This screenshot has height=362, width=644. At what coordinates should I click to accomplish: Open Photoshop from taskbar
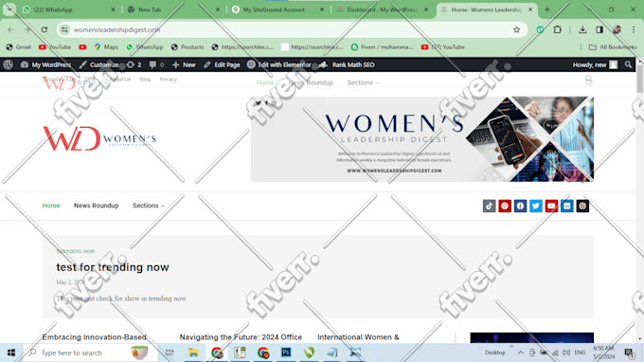(286, 353)
